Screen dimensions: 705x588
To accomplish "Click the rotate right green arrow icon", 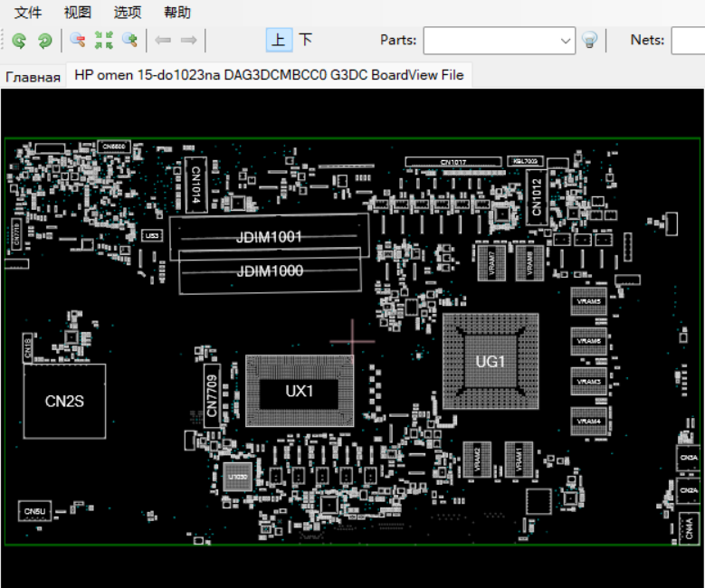I will tap(44, 41).
